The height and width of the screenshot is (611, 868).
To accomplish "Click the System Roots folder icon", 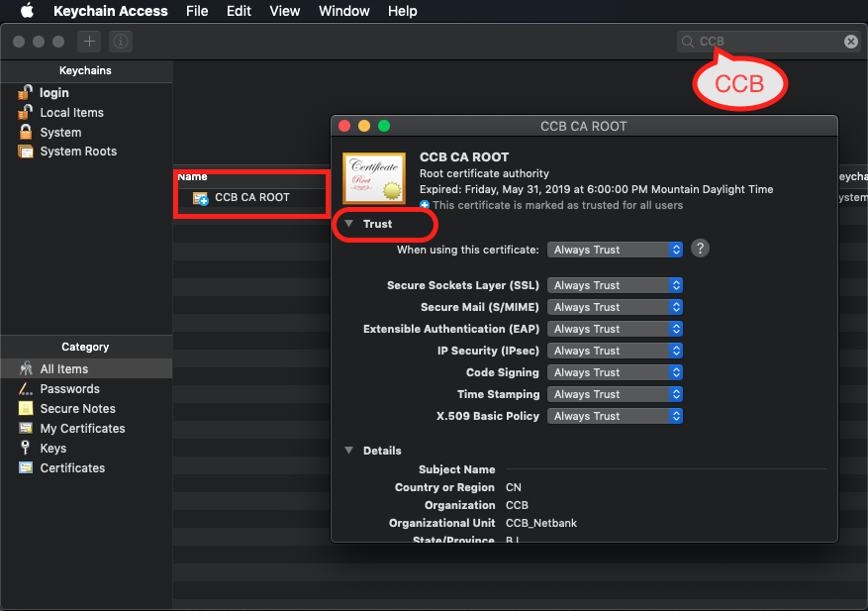I will pos(26,152).
